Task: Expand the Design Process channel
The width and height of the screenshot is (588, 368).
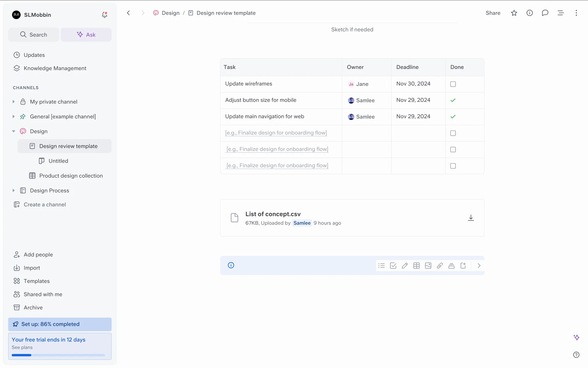Action: click(13, 190)
